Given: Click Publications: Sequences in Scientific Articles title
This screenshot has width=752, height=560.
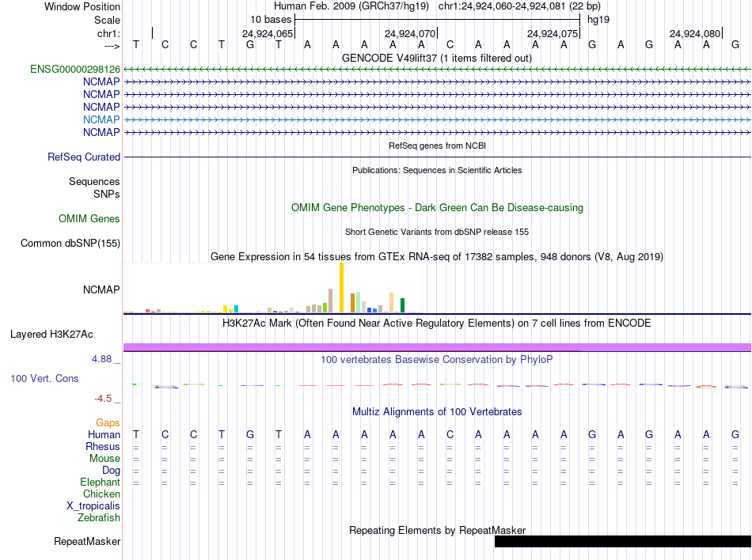Looking at the screenshot, I should [x=437, y=170].
